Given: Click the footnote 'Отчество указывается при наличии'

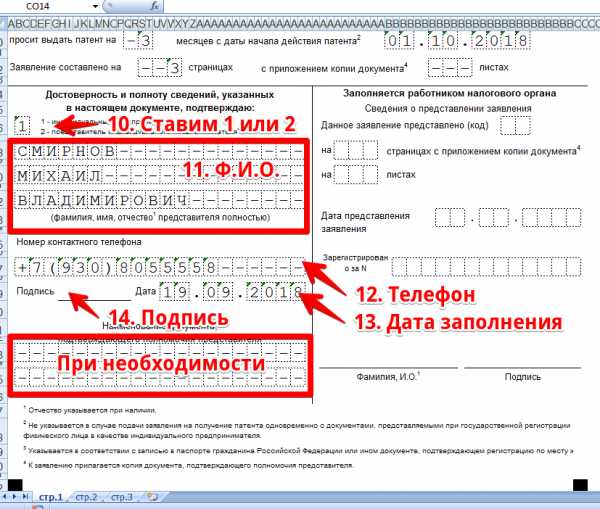Looking at the screenshot, I should [92, 410].
